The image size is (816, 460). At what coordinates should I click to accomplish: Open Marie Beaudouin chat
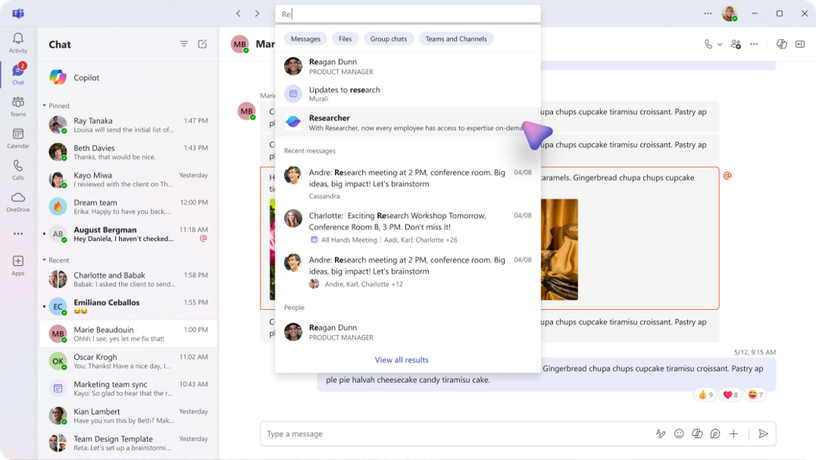point(128,334)
